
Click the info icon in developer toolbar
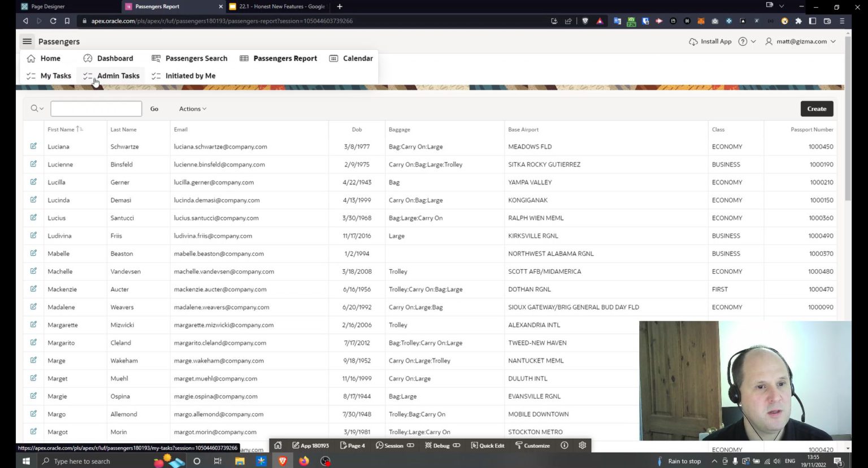pyautogui.click(x=563, y=445)
